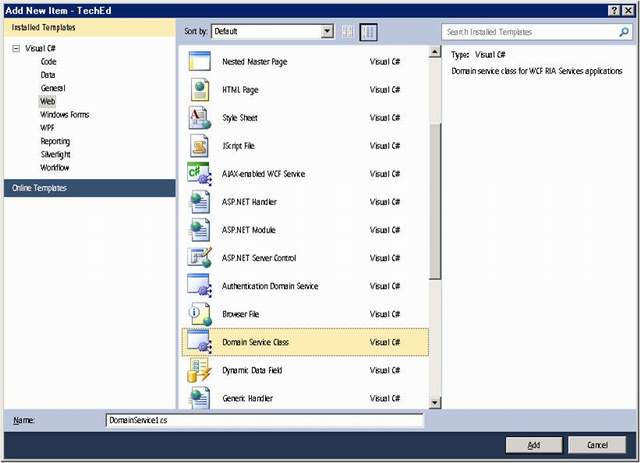
Task: Collapse the Visual C# tree node
Action: (16, 49)
